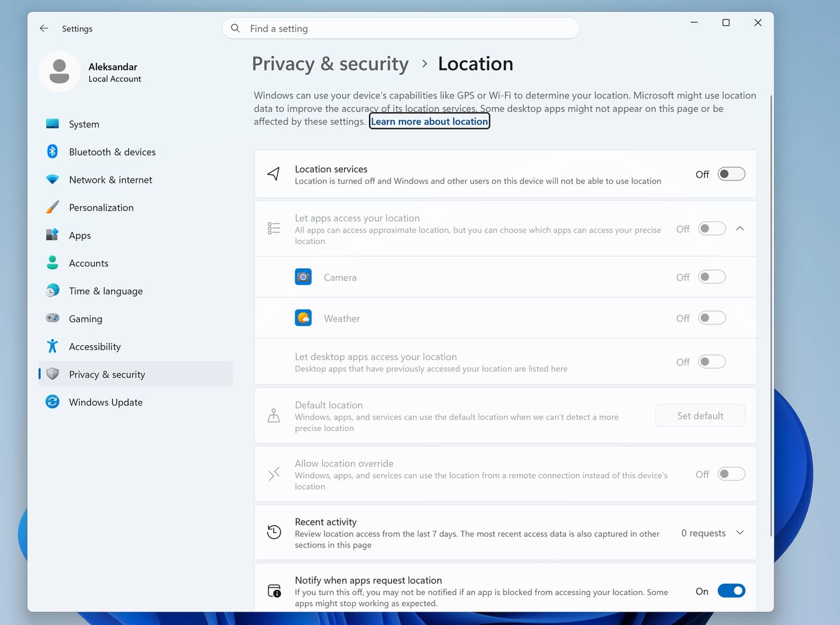Click the Gaming controller icon

(53, 318)
